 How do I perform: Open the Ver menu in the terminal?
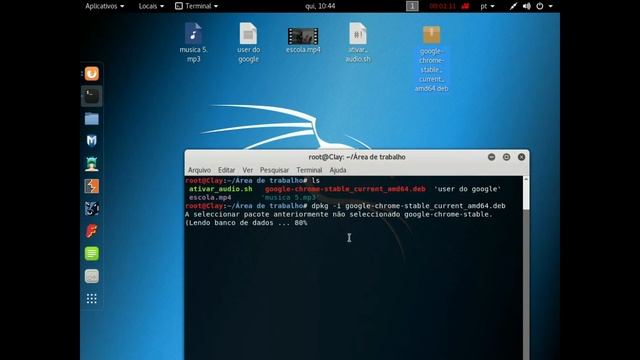point(247,170)
